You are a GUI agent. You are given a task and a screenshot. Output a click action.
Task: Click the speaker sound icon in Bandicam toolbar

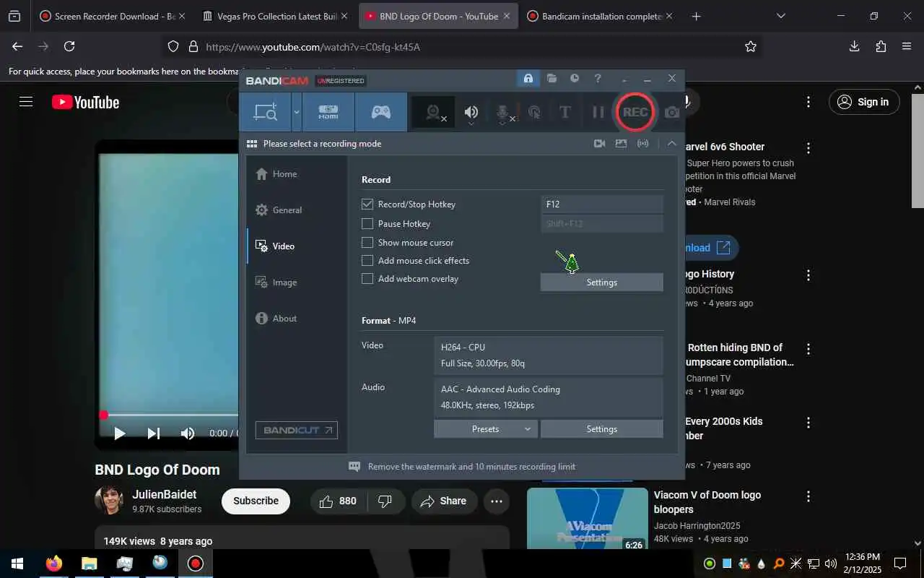click(x=471, y=112)
